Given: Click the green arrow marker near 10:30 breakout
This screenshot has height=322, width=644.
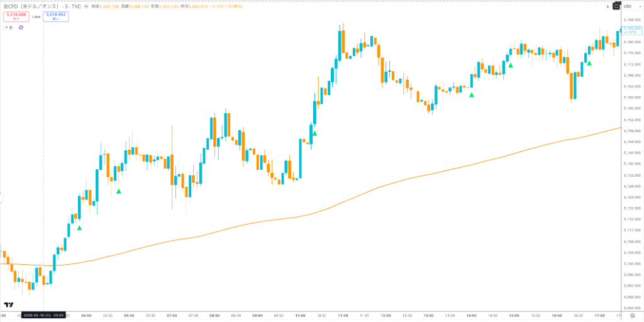Looking at the screenshot, I should pyautogui.click(x=314, y=133).
